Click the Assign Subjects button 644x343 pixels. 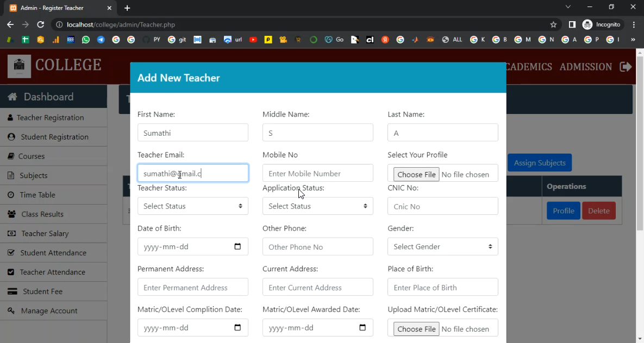coord(539,163)
